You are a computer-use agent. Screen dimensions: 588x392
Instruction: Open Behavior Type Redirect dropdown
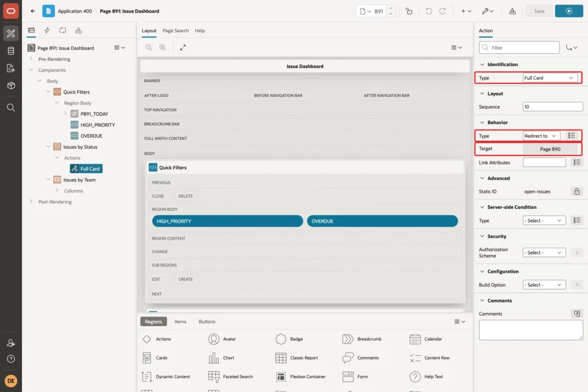(x=541, y=136)
